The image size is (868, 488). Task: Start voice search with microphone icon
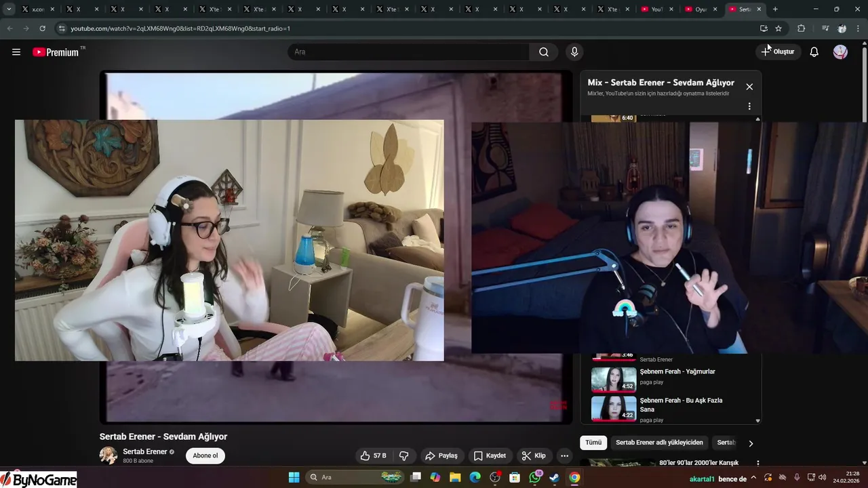[x=574, y=52]
